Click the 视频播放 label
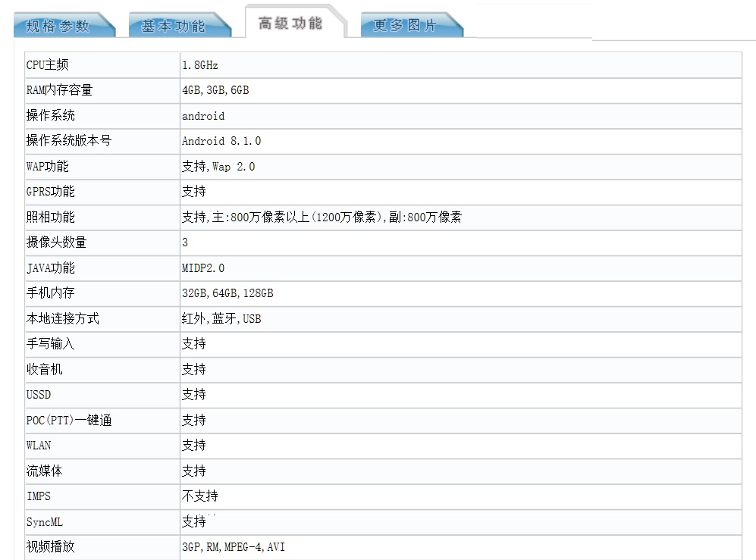Image resolution: width=756 pixels, height=560 pixels. (51, 546)
